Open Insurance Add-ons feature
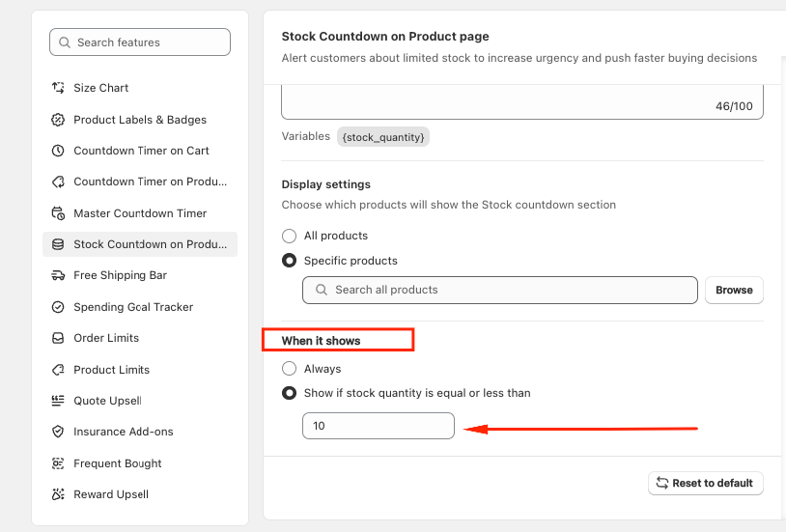The width and height of the screenshot is (786, 532). point(140,432)
